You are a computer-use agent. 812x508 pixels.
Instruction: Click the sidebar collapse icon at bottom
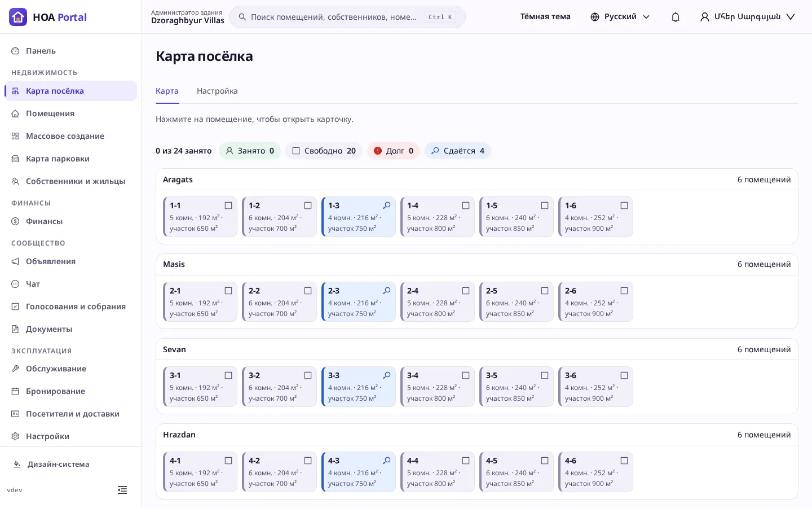122,490
